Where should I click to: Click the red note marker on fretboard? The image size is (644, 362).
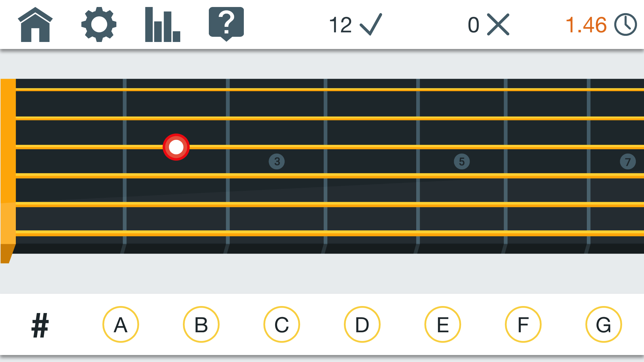point(176,147)
